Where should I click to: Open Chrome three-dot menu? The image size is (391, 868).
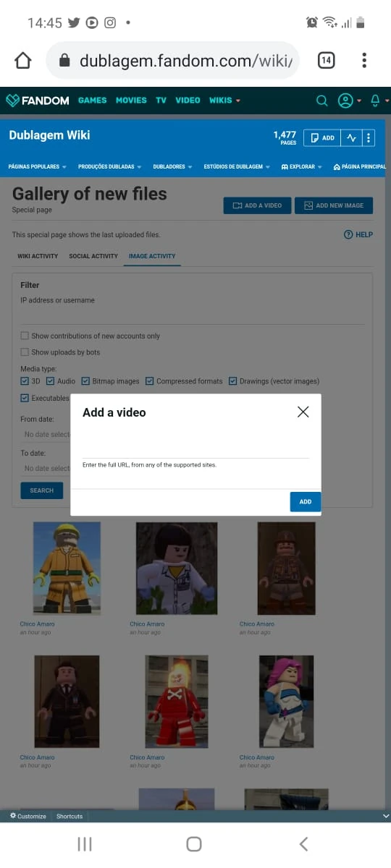tap(364, 61)
